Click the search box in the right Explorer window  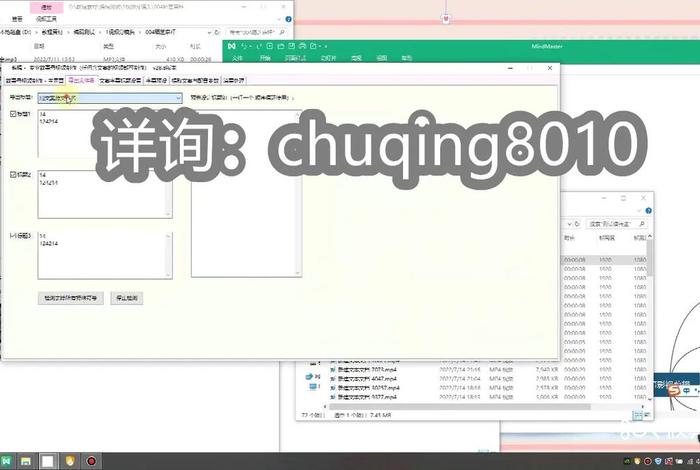[x=617, y=224]
